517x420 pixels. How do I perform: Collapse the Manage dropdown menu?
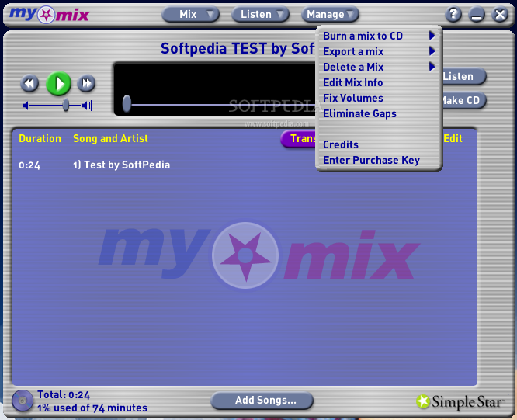click(330, 15)
